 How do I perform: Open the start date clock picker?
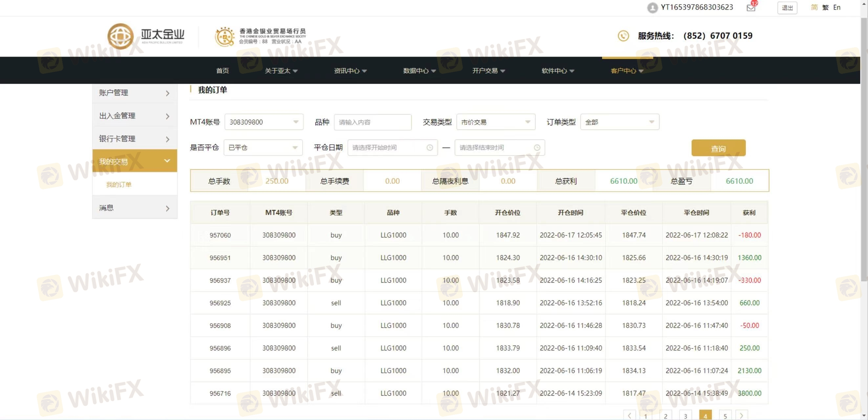coord(430,148)
